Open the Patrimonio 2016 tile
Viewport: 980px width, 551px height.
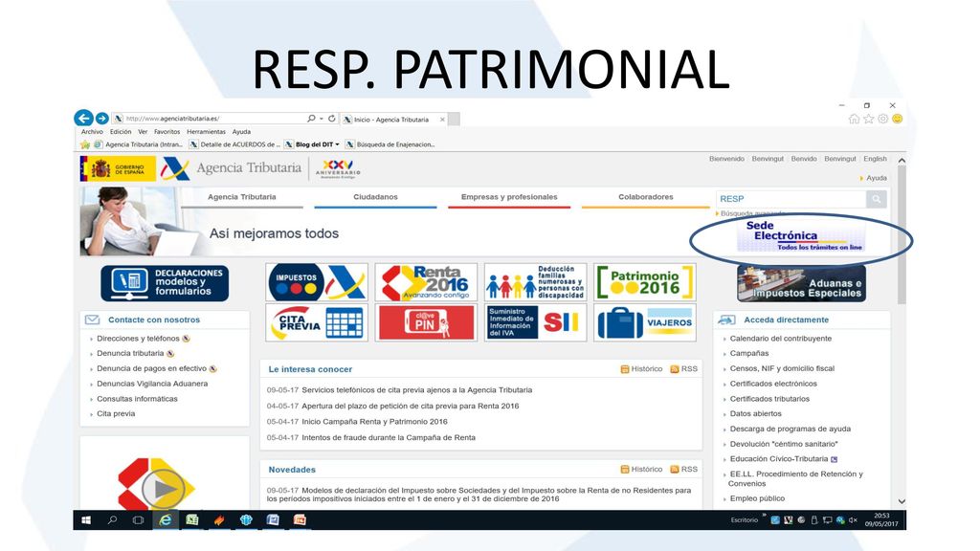tap(644, 282)
